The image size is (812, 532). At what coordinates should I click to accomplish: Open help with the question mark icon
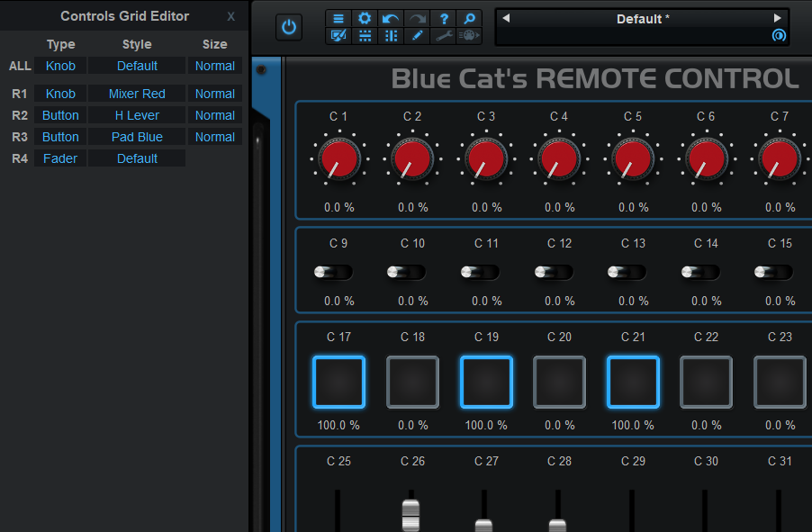(444, 19)
